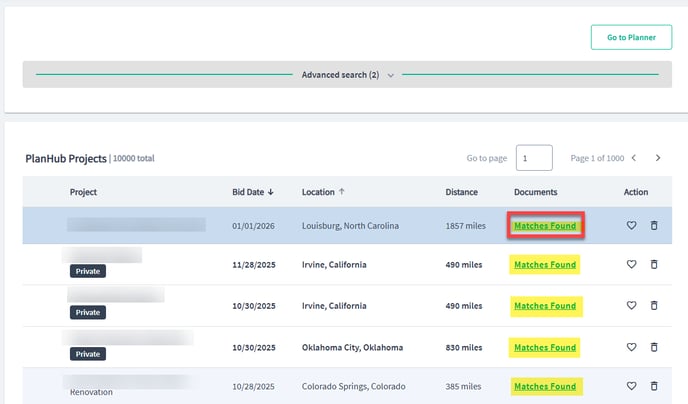The image size is (688, 404).
Task: Click Private badge on Oklahoma City project
Action: coord(88,354)
